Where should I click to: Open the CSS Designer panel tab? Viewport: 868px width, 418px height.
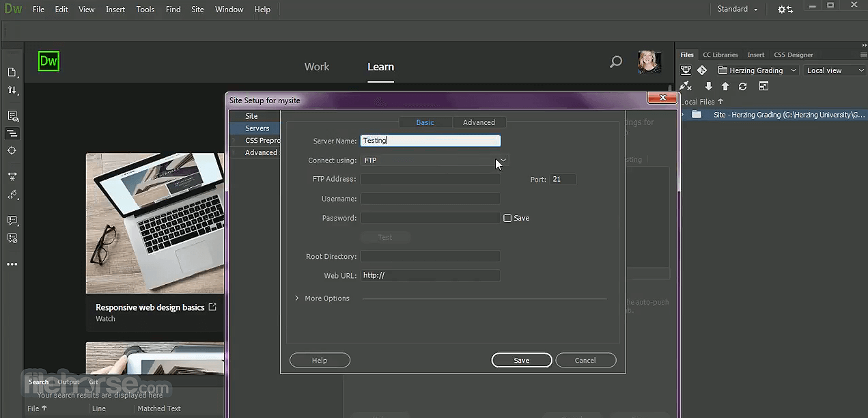point(793,55)
